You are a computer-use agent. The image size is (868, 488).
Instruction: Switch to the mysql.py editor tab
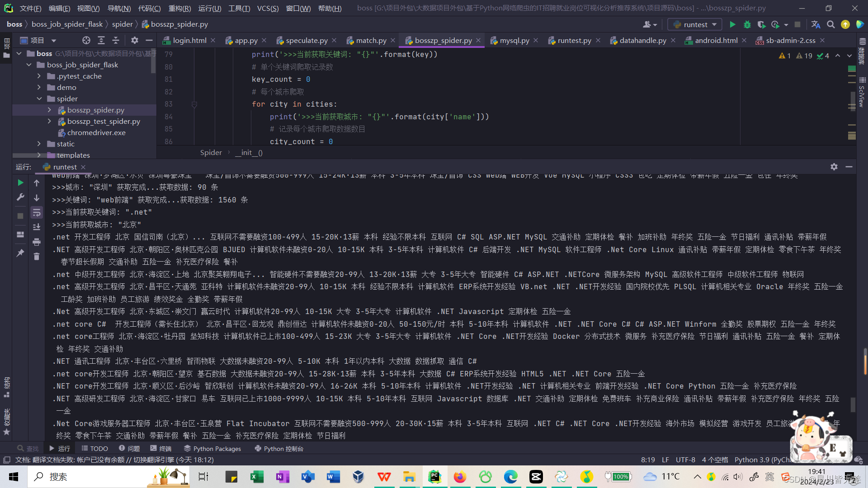click(x=514, y=40)
